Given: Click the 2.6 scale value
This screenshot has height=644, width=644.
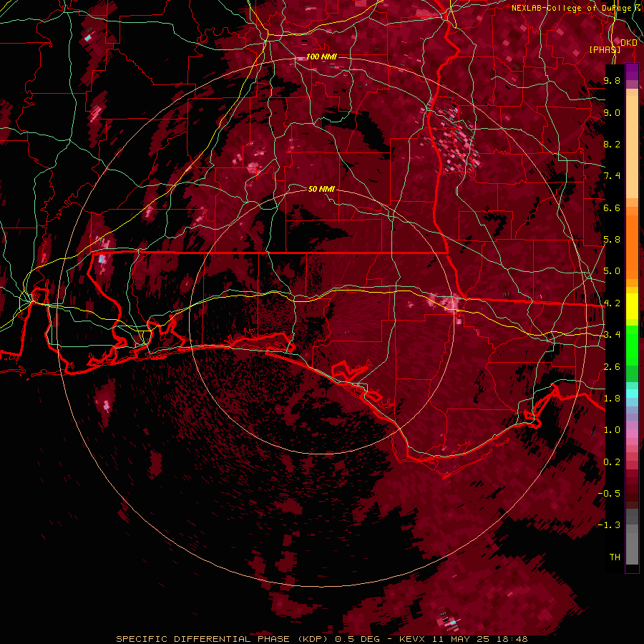Looking at the screenshot, I should pyautogui.click(x=612, y=366).
